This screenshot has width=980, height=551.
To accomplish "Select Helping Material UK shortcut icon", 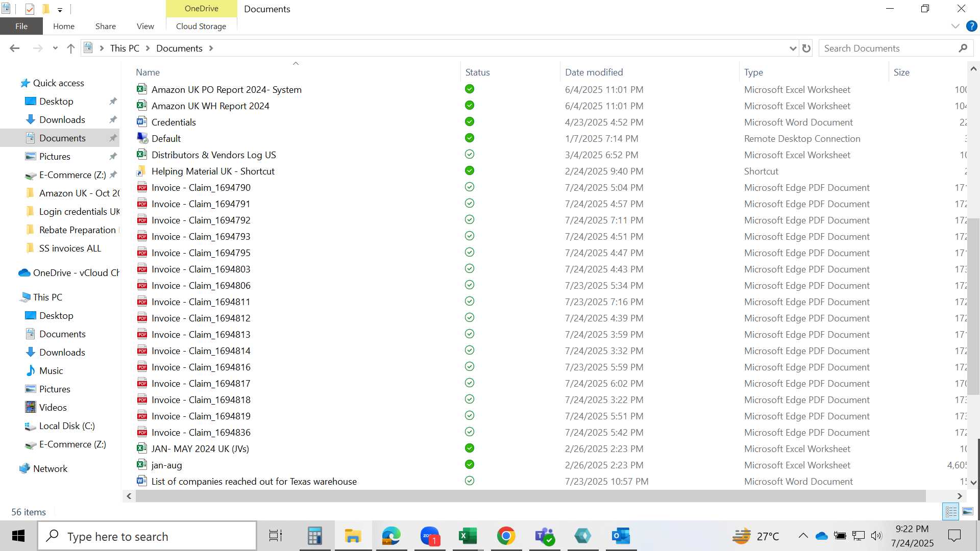I will pyautogui.click(x=142, y=171).
